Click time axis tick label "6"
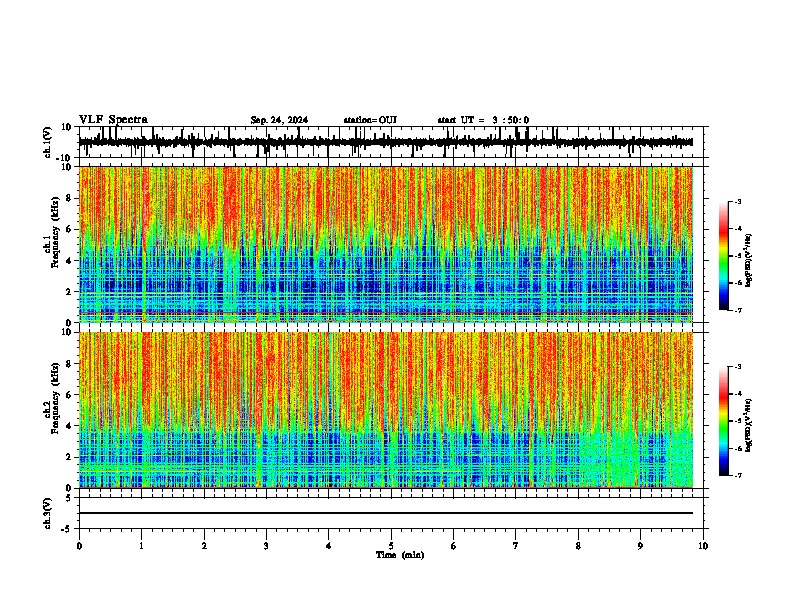792x612 pixels. [x=453, y=546]
